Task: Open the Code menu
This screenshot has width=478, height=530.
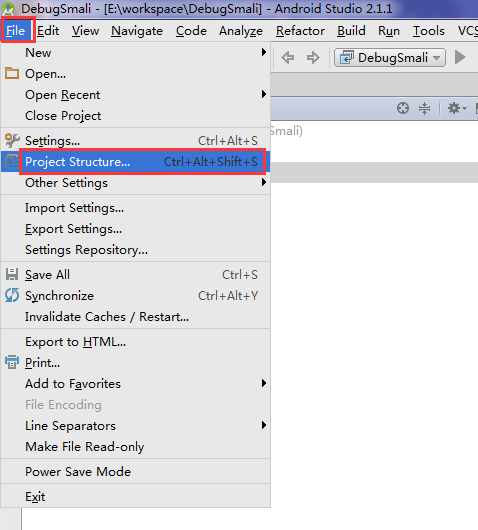Action: (x=191, y=31)
